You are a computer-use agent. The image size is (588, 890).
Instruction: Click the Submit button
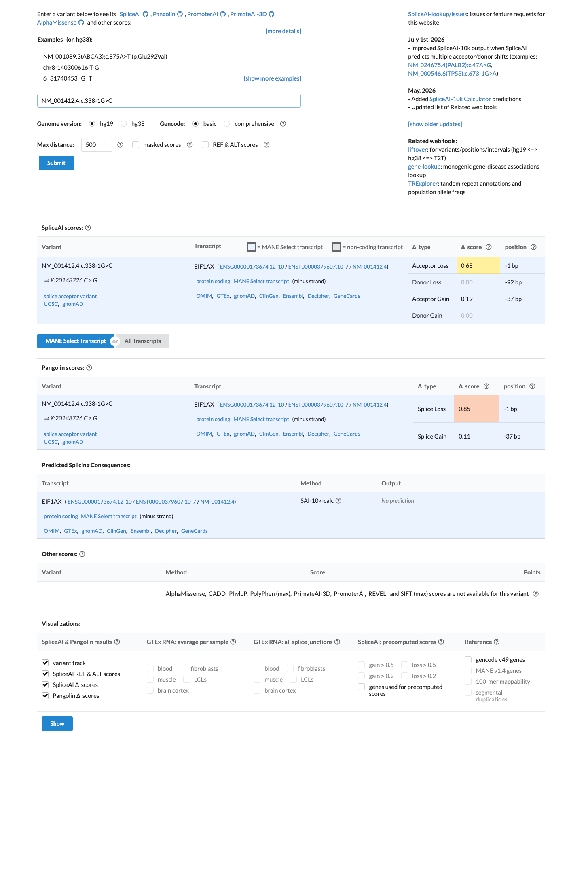pyautogui.click(x=56, y=163)
